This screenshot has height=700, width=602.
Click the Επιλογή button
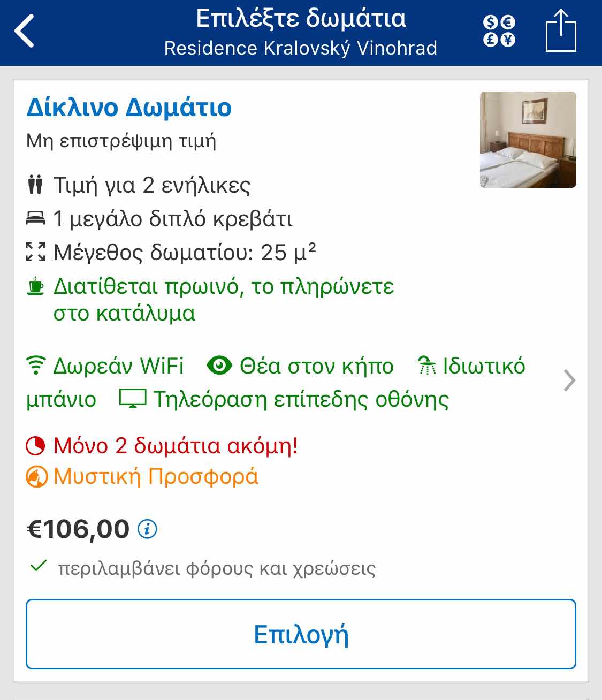click(301, 634)
